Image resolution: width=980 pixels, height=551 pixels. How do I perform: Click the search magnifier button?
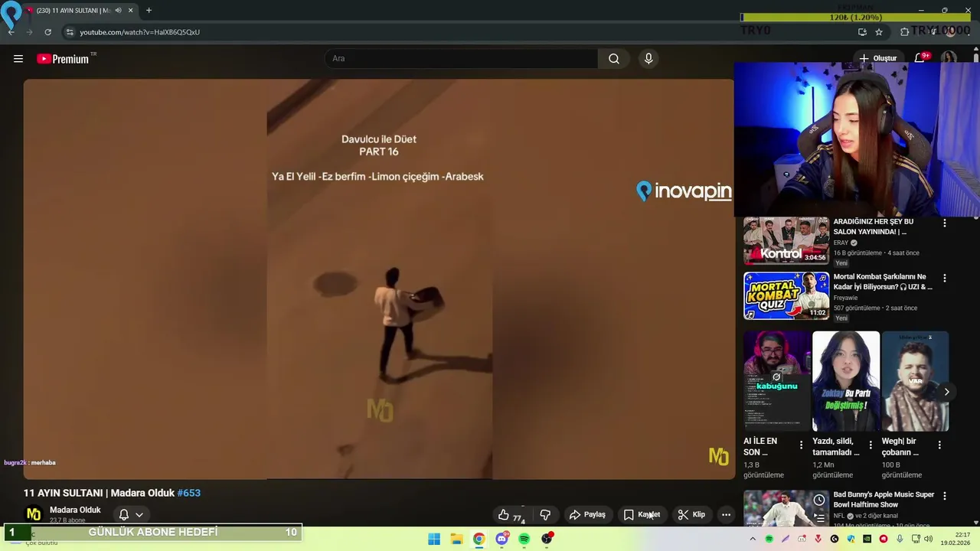tap(614, 59)
